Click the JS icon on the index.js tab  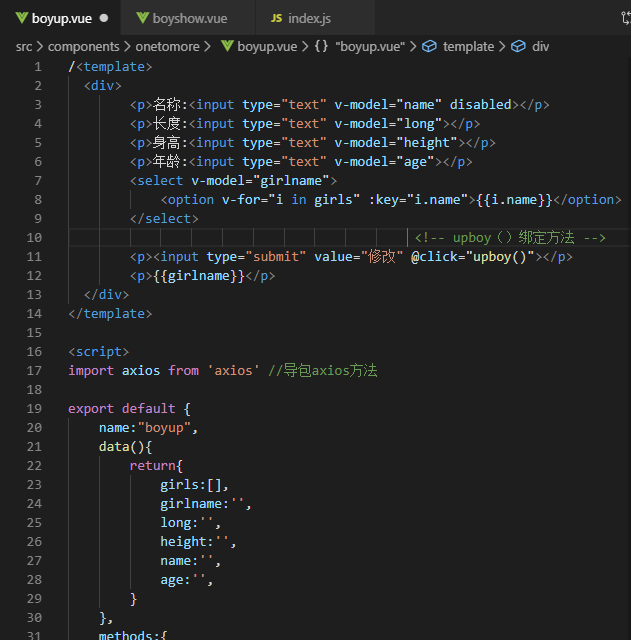[276, 18]
